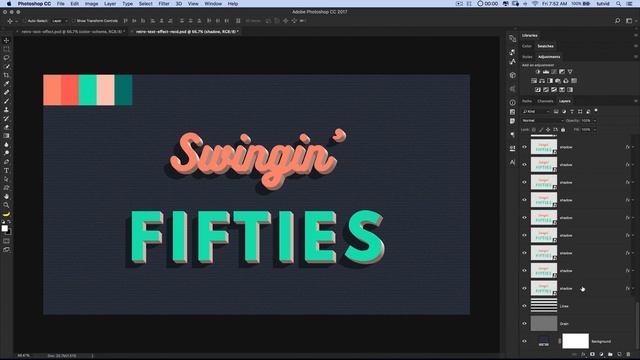The width and height of the screenshot is (640, 360).
Task: Click the bright teal palette swatch on canvas
Action: tap(88, 90)
